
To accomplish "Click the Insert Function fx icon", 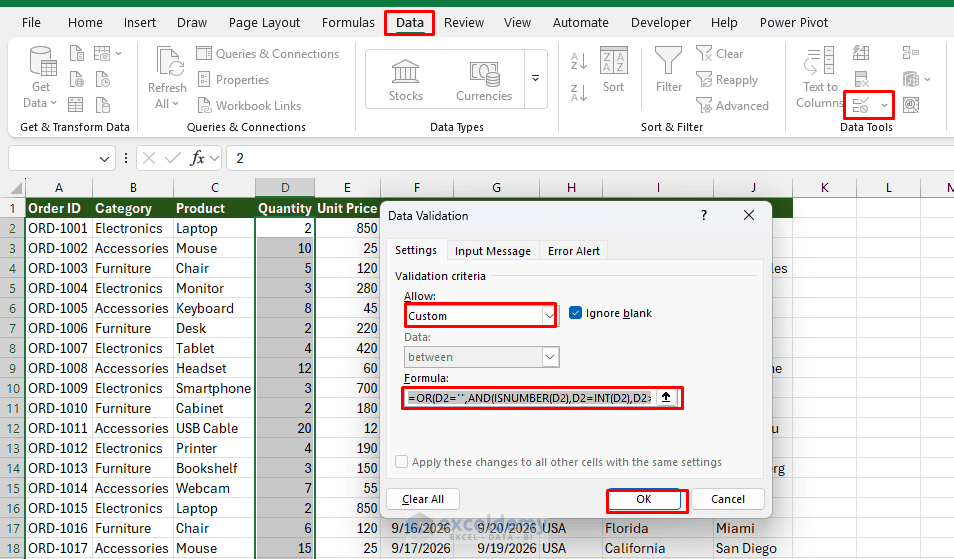I will tap(197, 158).
